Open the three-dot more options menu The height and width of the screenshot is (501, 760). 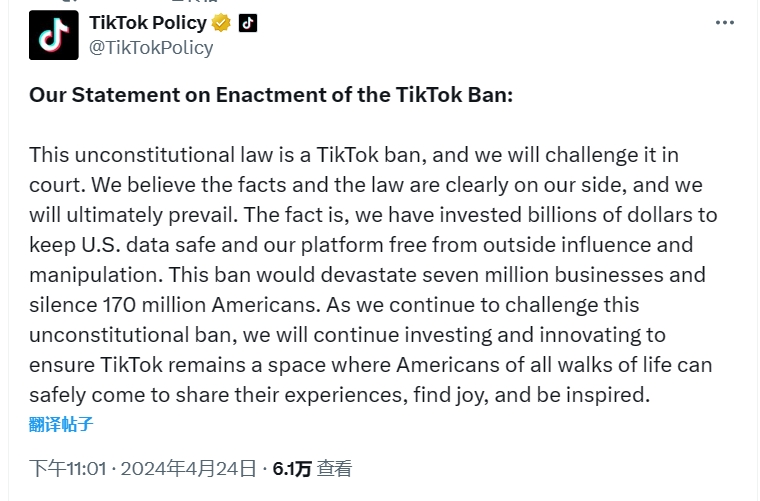(x=725, y=24)
